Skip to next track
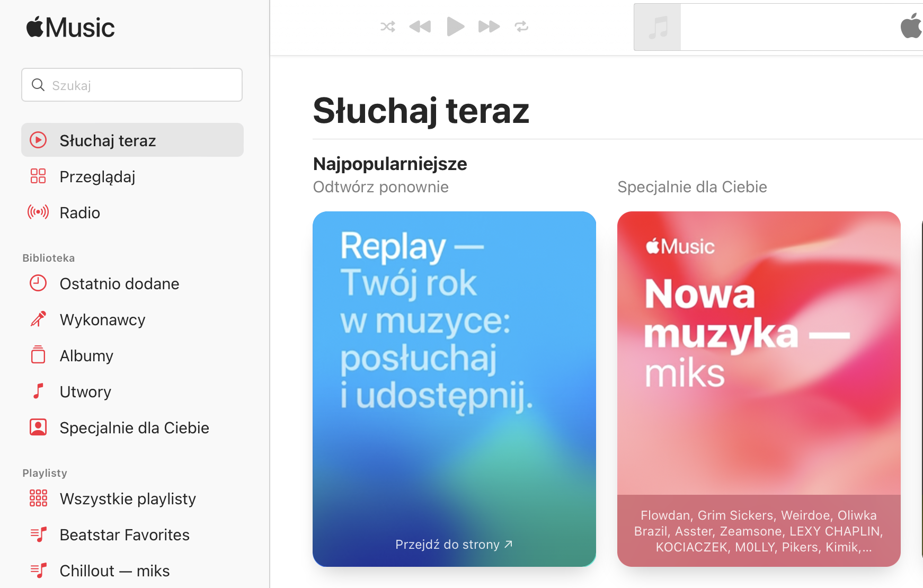This screenshot has width=923, height=588. click(489, 26)
